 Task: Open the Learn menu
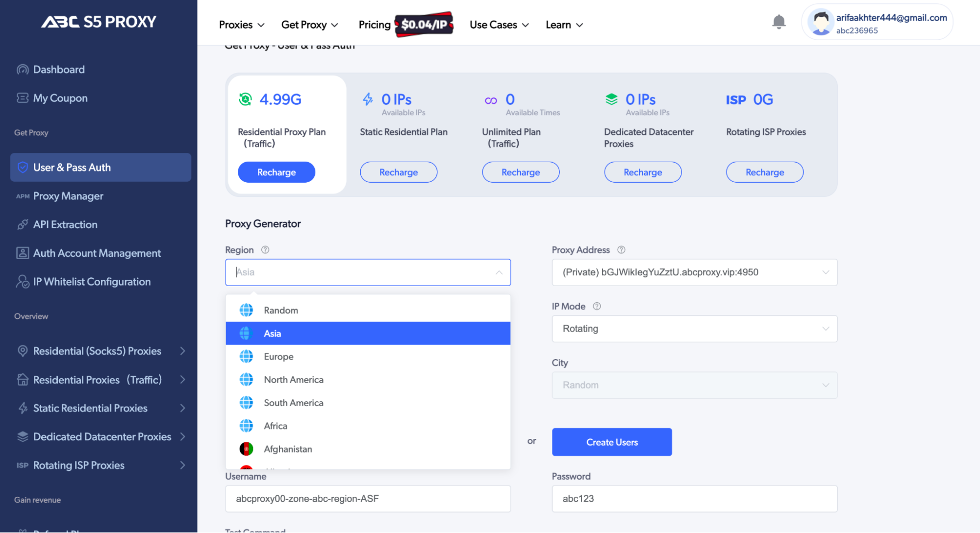point(564,24)
